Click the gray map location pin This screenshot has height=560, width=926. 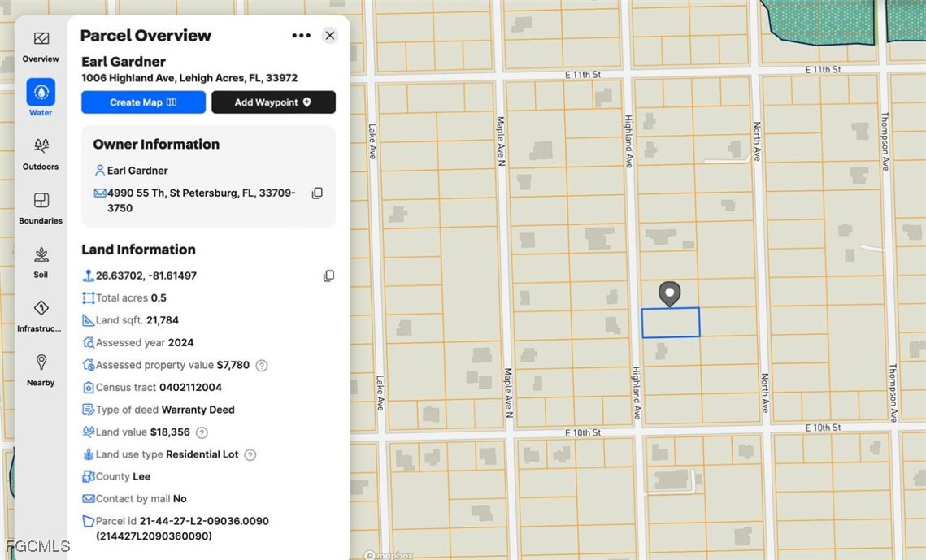pos(669,293)
